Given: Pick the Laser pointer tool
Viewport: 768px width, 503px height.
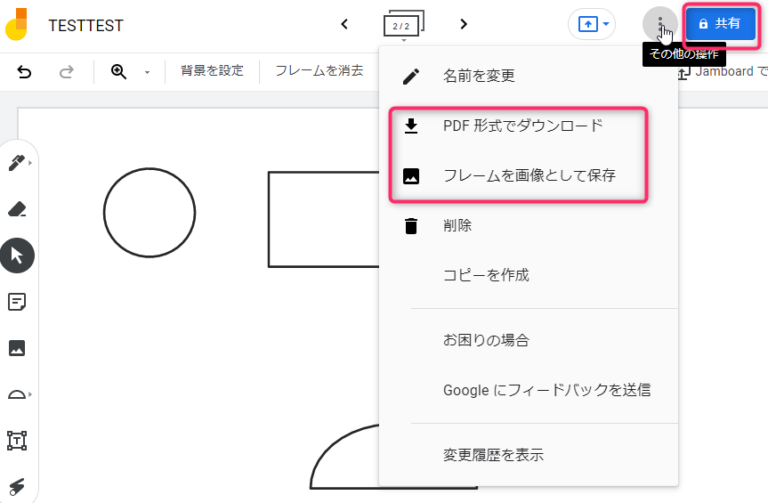Looking at the screenshot, I should (x=17, y=484).
